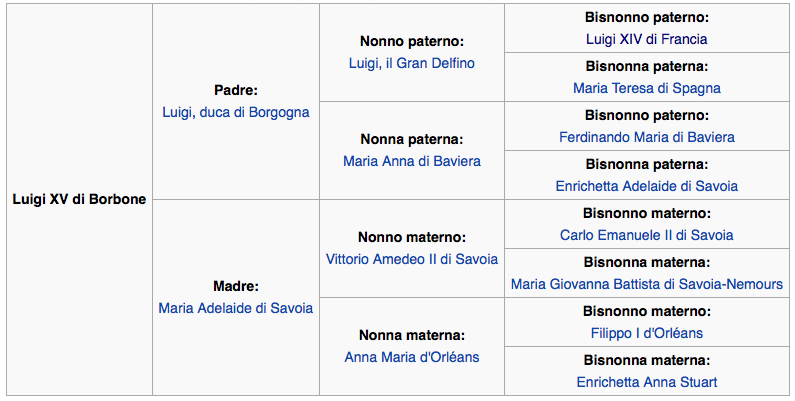Follow the Enrichetta Anna Stuart link
Viewport: 795px width, 401px height.
(x=646, y=382)
